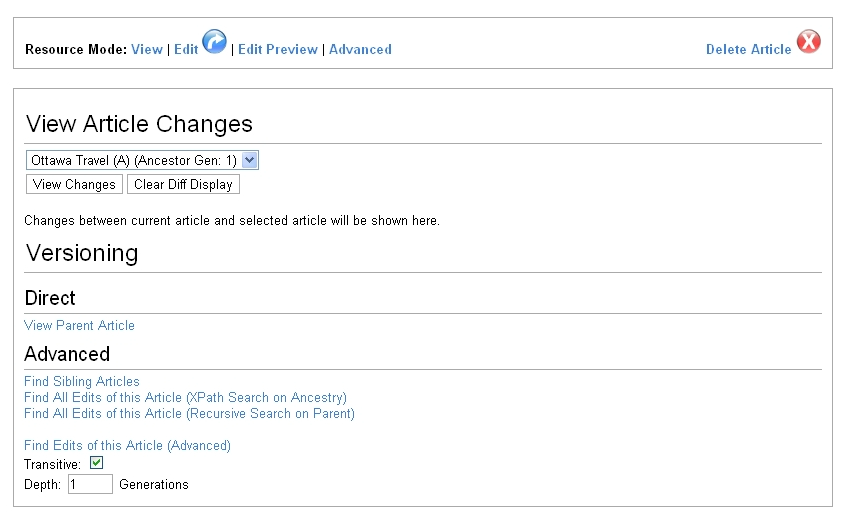860x525 pixels.
Task: Open Advanced resource mode
Action: tap(360, 49)
